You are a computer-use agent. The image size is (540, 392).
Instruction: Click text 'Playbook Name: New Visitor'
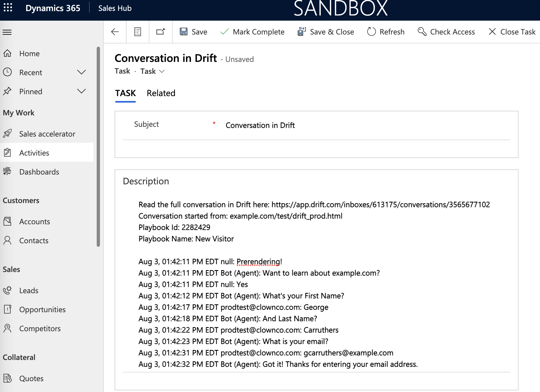coord(186,239)
